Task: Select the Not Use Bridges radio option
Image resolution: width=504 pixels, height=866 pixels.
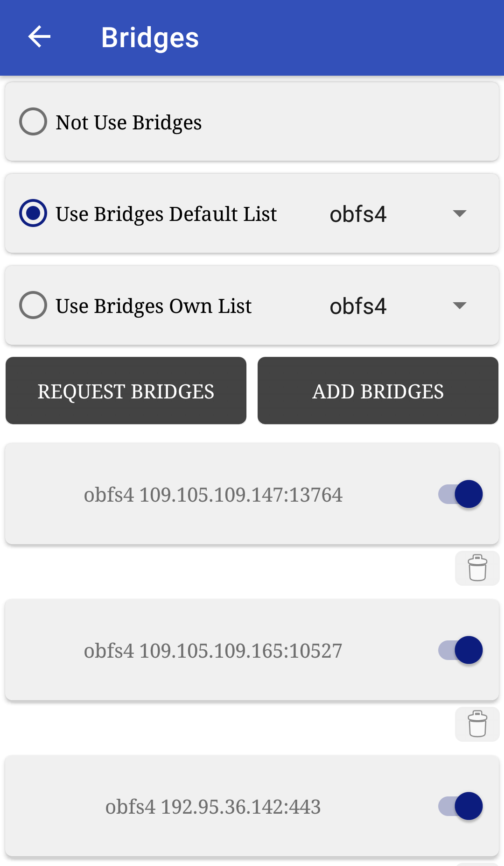Action: pyautogui.click(x=33, y=122)
